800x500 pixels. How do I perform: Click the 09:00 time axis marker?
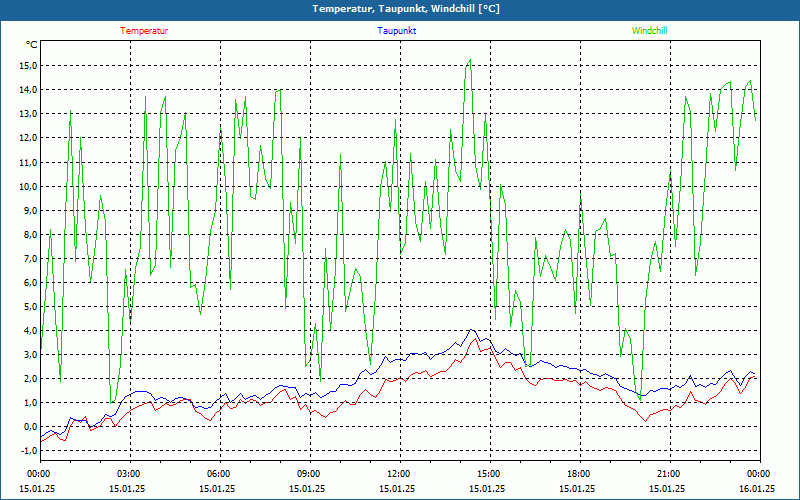point(308,474)
